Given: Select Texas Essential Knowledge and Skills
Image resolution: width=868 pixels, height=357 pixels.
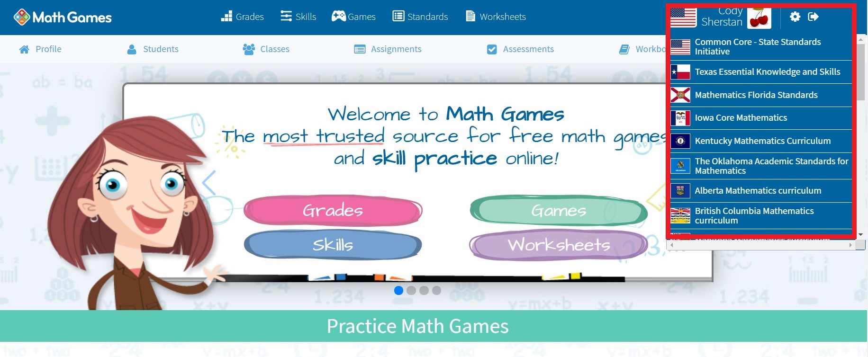Looking at the screenshot, I should pyautogui.click(x=767, y=72).
